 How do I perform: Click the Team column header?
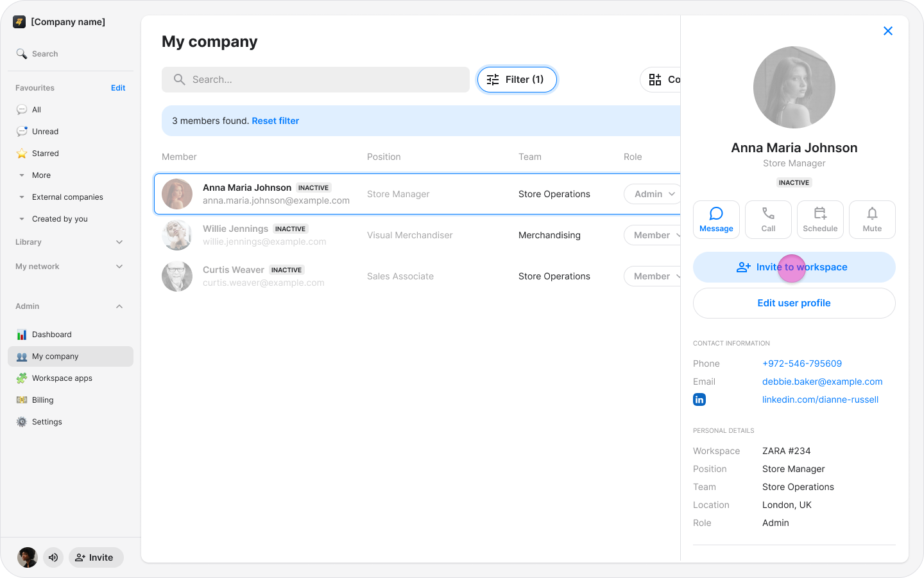tap(530, 157)
